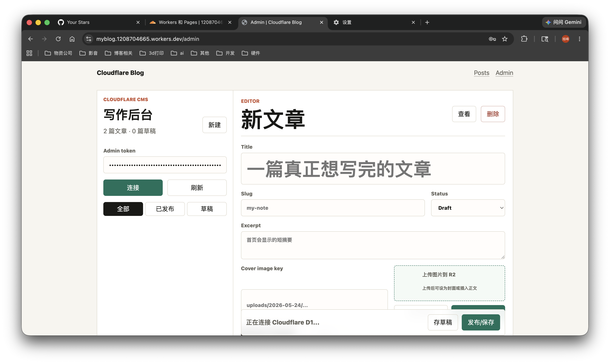Filter posts by 已发布
The image size is (610, 364).
(165, 209)
